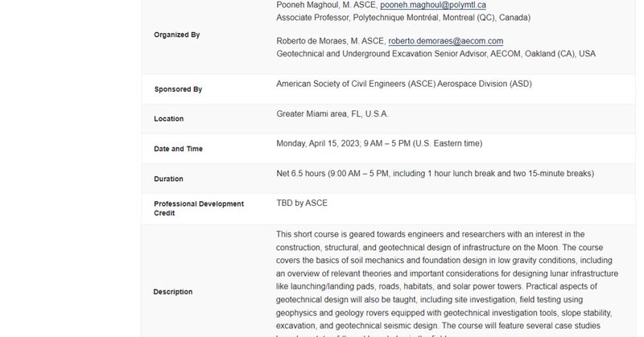Viewport: 644px width, 337px height.
Task: Click the 'TBD by ASCE' value
Action: click(302, 203)
